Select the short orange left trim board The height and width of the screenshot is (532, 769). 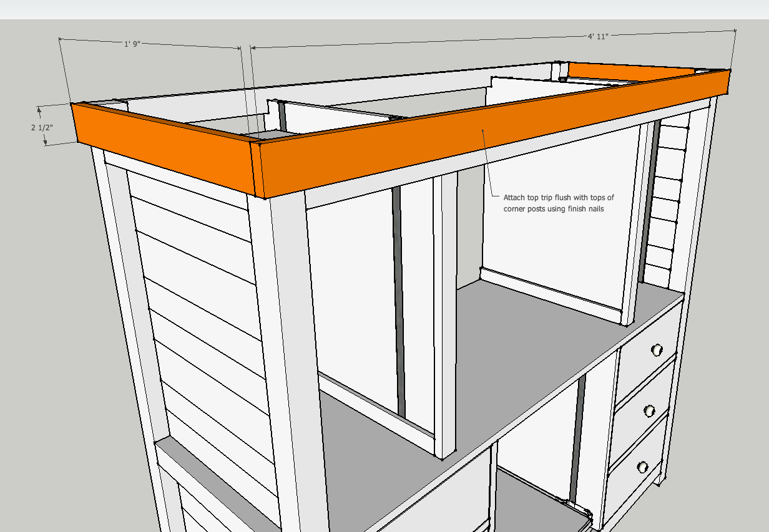[x=164, y=148]
